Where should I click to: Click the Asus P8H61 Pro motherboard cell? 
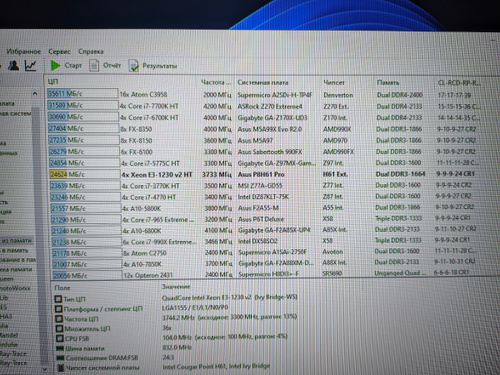click(x=261, y=174)
